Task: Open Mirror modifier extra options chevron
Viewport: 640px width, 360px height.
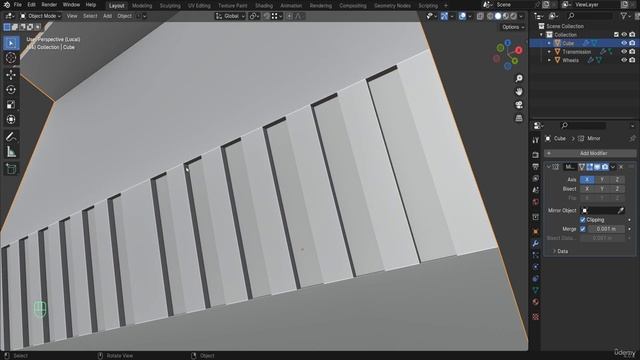Action: pos(613,167)
